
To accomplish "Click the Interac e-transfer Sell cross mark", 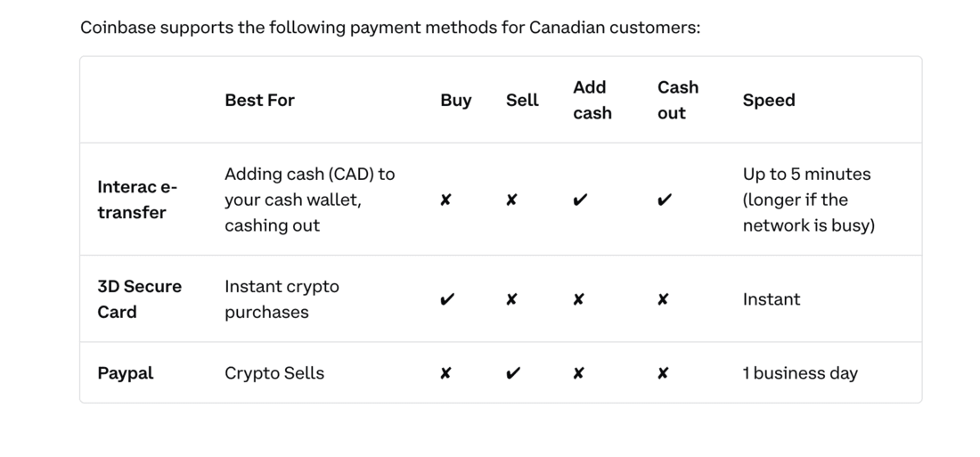I will [x=511, y=200].
